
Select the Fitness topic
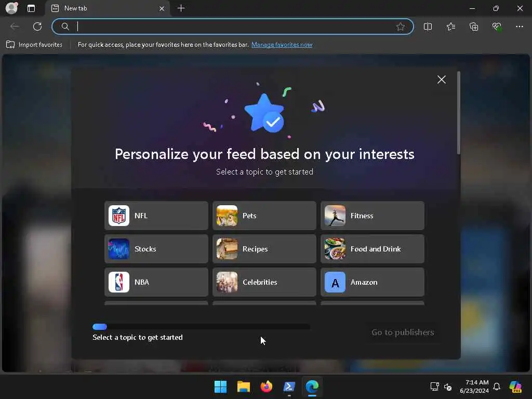pyautogui.click(x=372, y=216)
